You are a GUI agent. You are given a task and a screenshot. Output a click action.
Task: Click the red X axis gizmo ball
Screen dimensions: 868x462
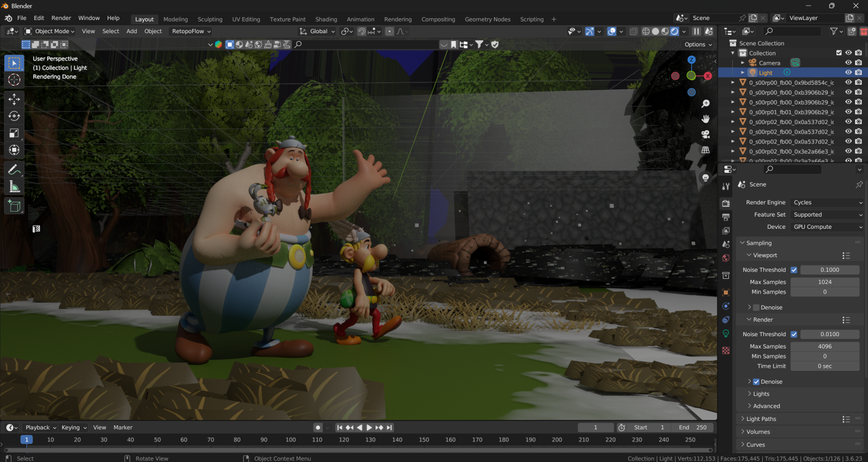(x=708, y=76)
